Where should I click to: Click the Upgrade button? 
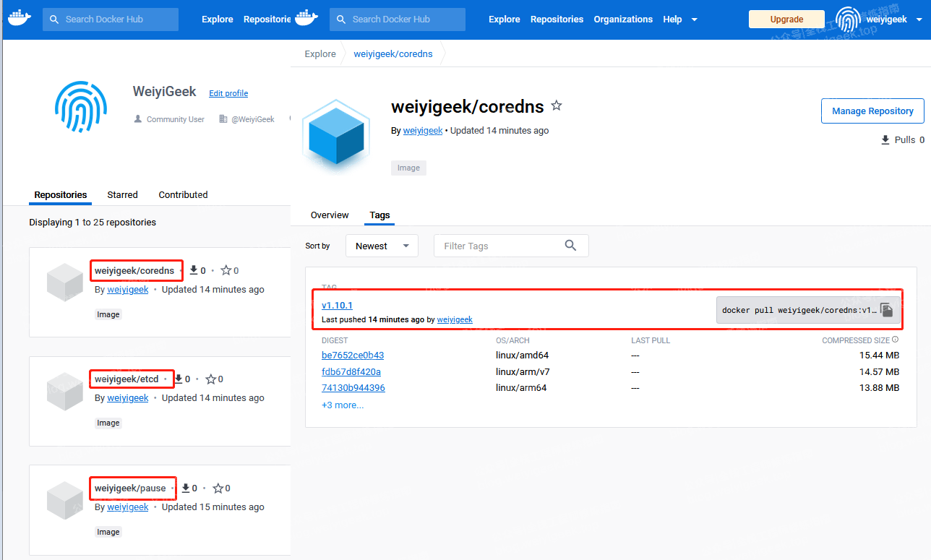pyautogui.click(x=786, y=20)
